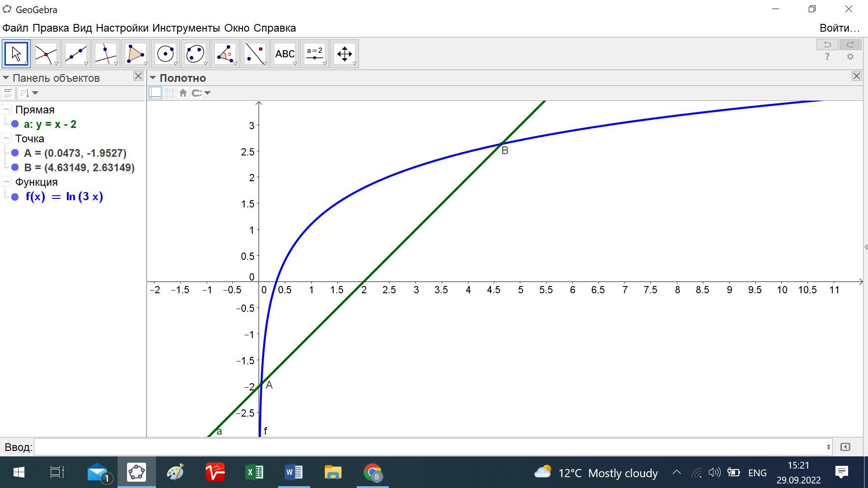Image resolution: width=868 pixels, height=488 pixels.
Task: Toggle grid display in Полотно style bar
Action: coord(169,93)
